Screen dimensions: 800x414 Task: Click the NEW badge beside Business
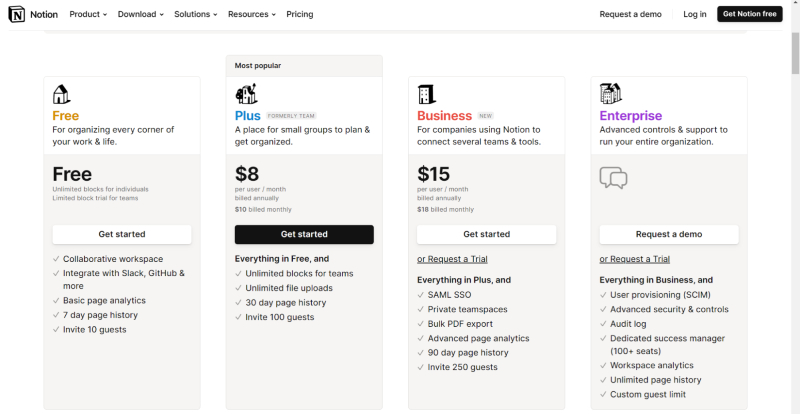(485, 116)
